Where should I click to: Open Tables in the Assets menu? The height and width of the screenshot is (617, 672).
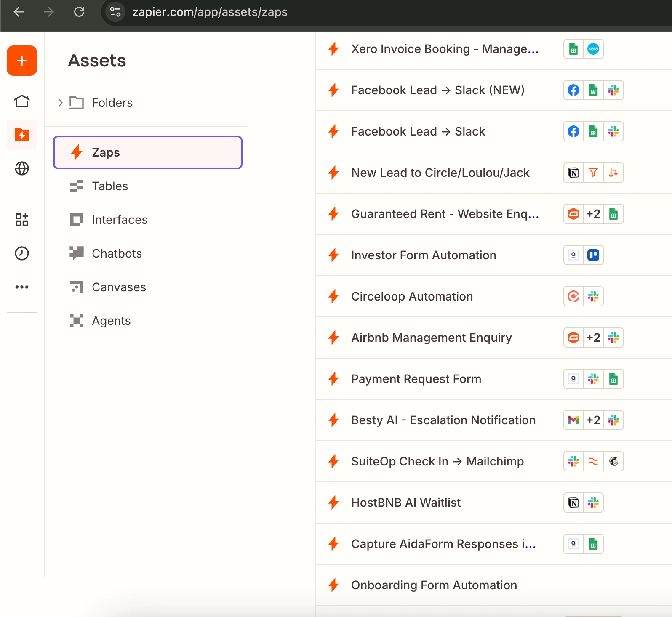[110, 186]
